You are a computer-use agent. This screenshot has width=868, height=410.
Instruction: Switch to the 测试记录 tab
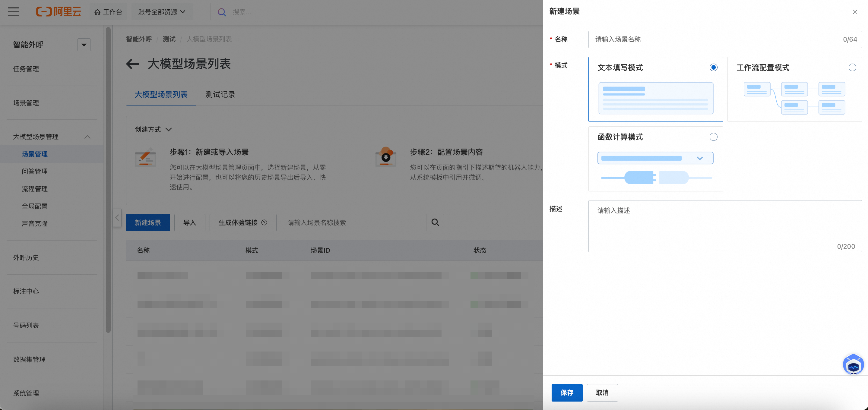tap(220, 95)
